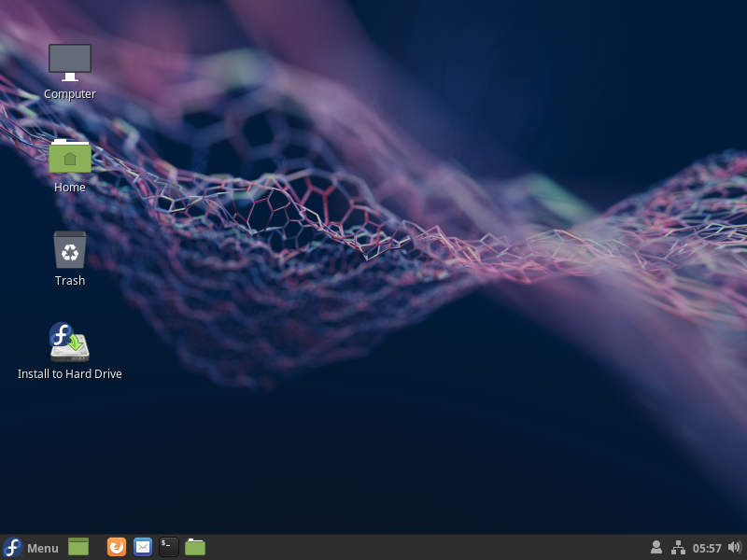Open the mail client launcher
747x560 pixels.
[143, 547]
